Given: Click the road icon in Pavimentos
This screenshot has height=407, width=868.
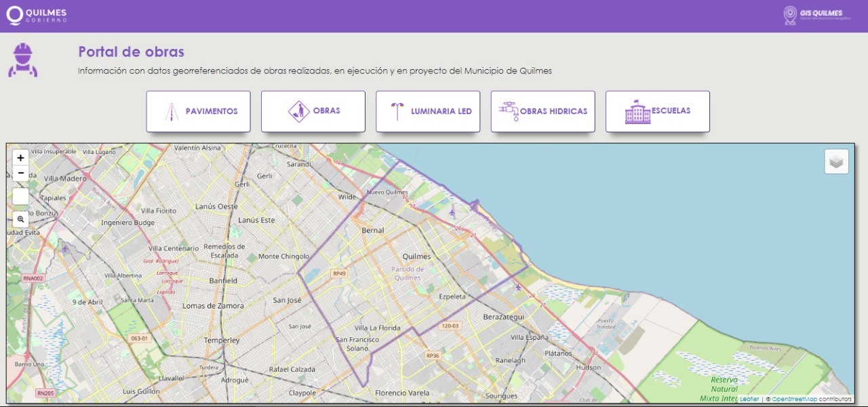Looking at the screenshot, I should pyautogui.click(x=172, y=111).
